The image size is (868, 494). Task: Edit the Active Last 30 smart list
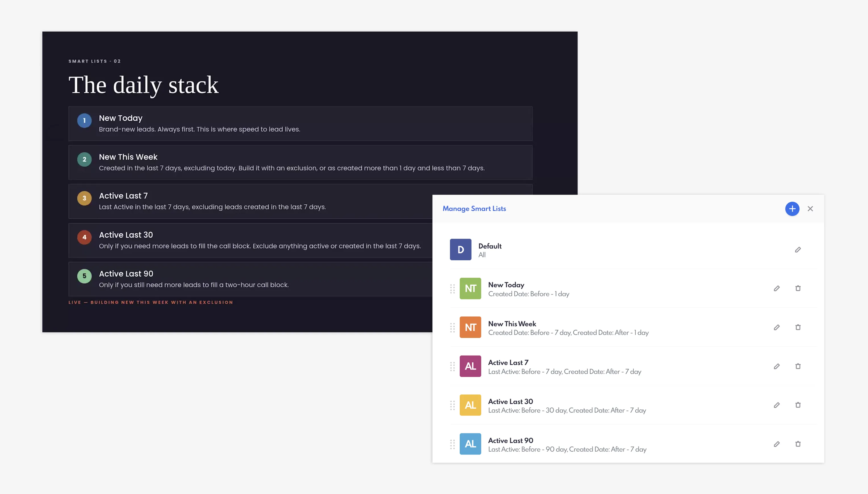[x=776, y=405]
